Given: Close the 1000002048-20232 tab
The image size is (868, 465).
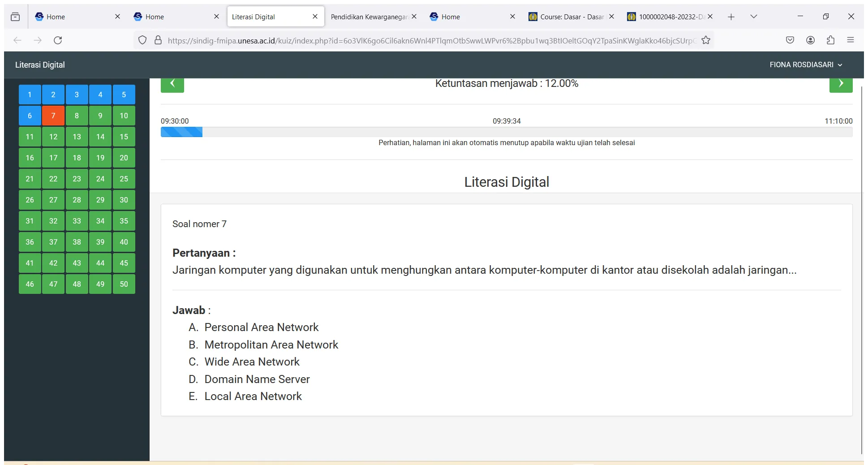Looking at the screenshot, I should tap(710, 17).
